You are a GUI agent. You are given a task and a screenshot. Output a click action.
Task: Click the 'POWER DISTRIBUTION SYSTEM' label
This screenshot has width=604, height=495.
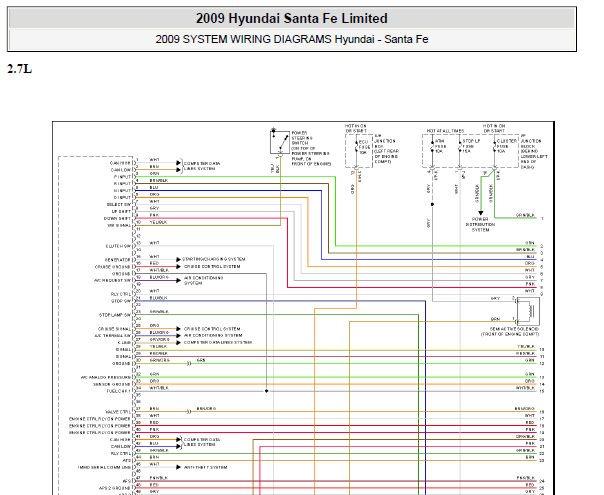tap(480, 224)
